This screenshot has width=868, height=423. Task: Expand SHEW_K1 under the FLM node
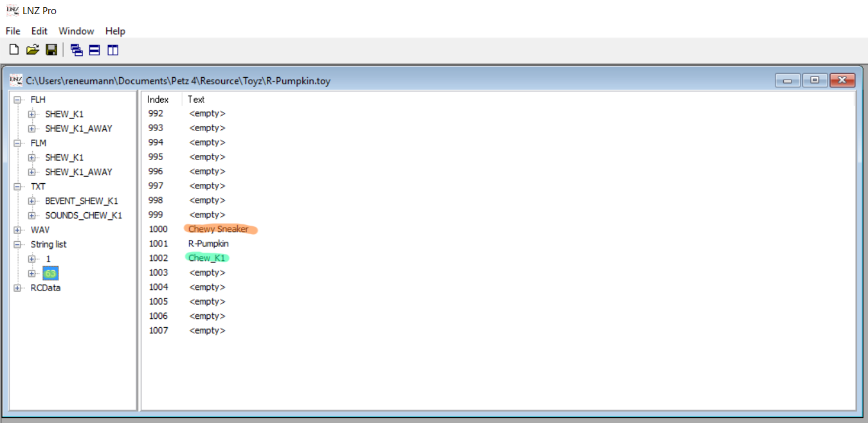click(32, 157)
